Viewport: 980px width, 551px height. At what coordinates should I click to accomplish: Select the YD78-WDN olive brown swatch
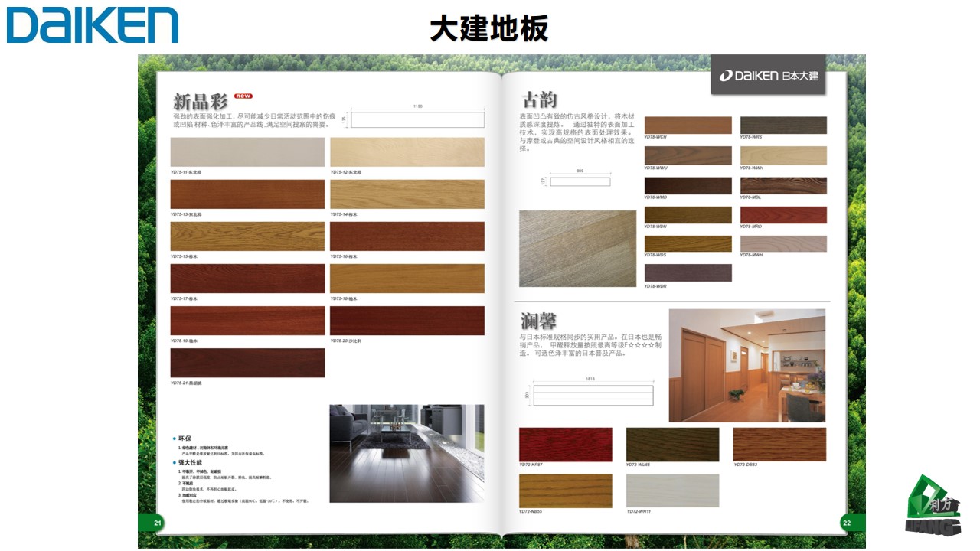(x=688, y=214)
